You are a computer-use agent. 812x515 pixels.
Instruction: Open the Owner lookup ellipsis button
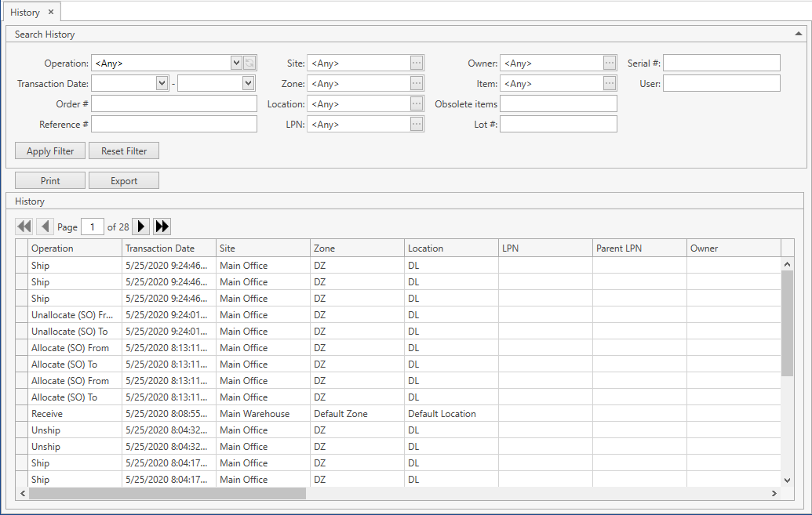click(610, 63)
